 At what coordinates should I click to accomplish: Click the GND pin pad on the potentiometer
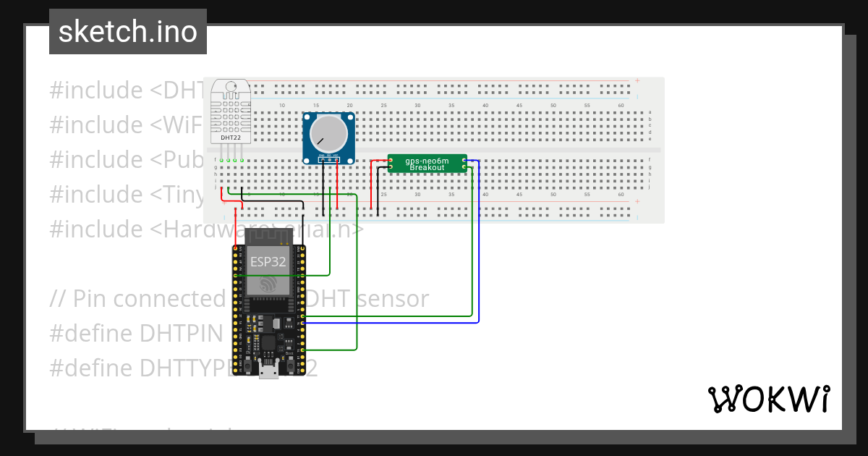(x=322, y=160)
